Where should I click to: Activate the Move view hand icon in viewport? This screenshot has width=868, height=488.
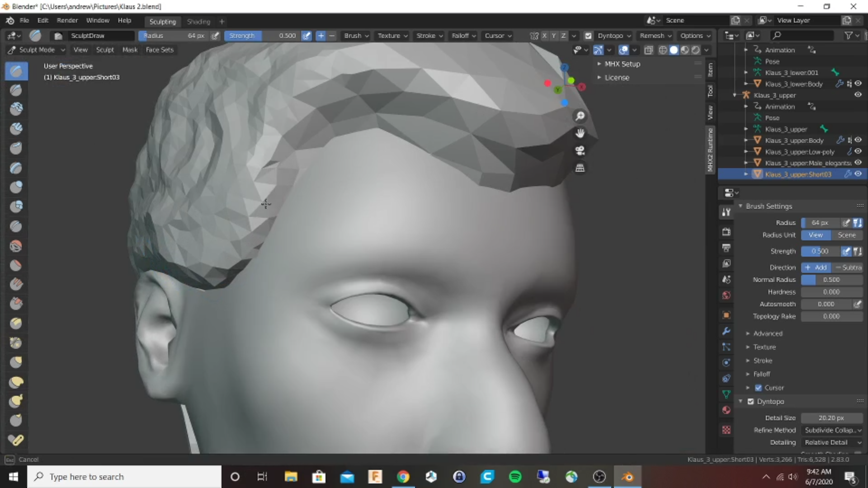point(580,133)
